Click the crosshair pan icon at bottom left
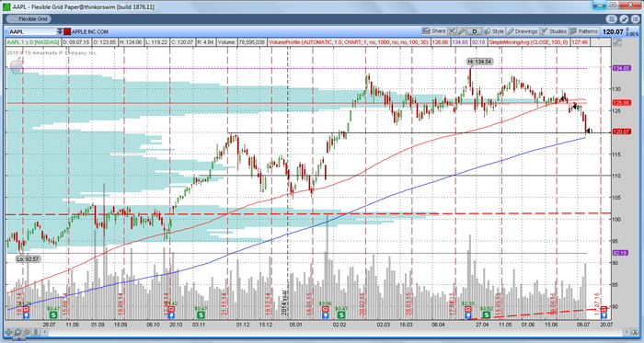This screenshot has width=644, height=343. 8,332
